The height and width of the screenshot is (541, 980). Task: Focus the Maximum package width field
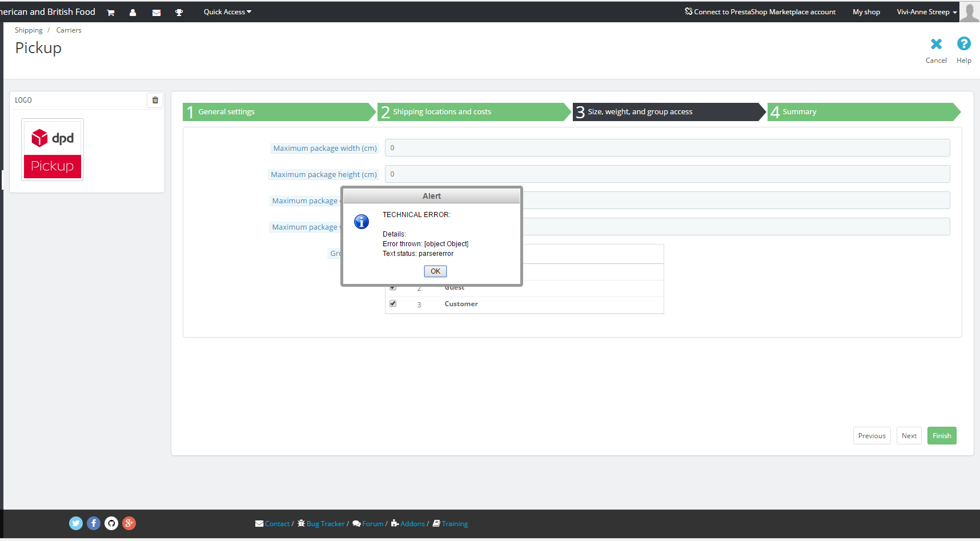pos(667,148)
